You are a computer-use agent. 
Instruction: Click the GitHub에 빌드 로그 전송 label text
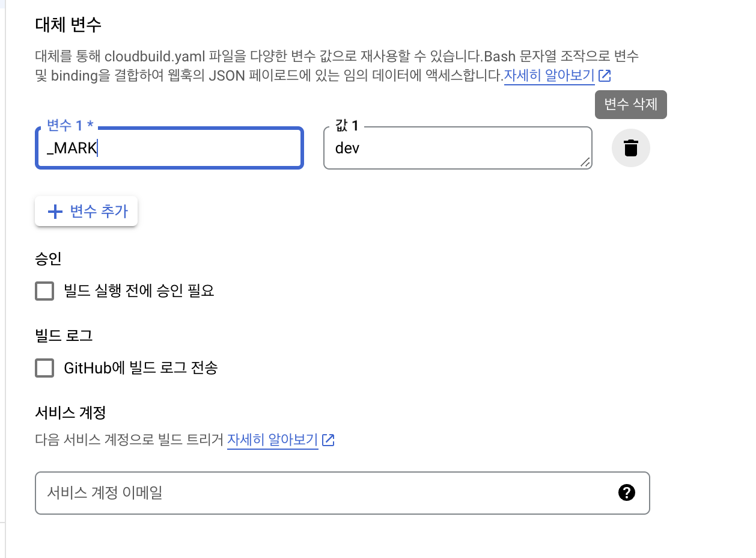tap(141, 368)
